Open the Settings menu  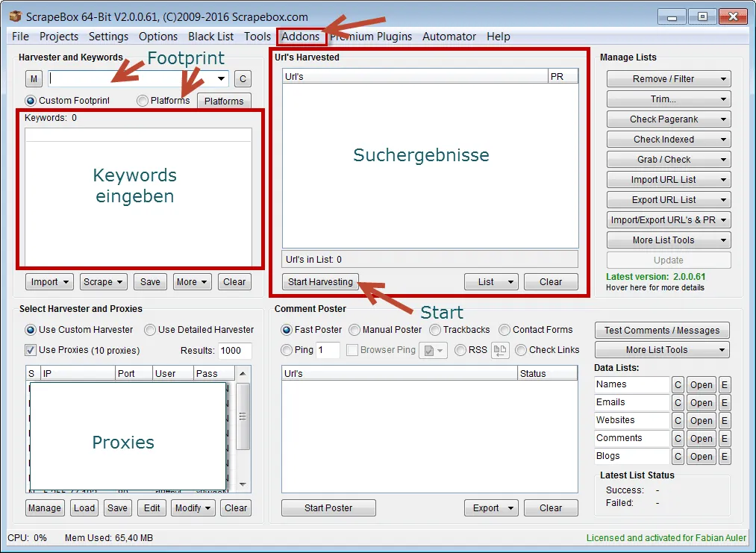click(x=108, y=37)
